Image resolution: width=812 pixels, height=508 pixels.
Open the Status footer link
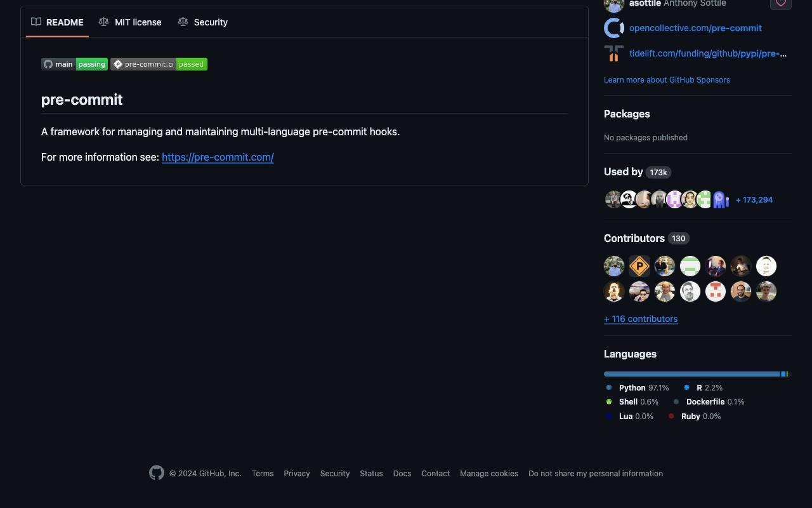point(371,474)
